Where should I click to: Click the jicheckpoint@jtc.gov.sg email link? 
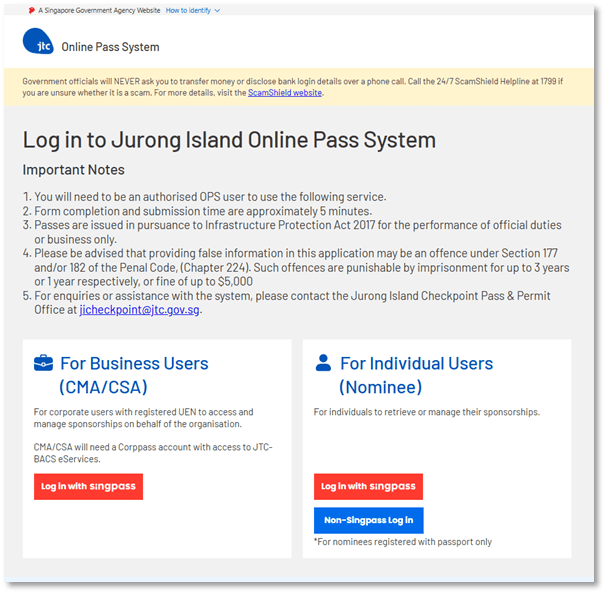(139, 310)
